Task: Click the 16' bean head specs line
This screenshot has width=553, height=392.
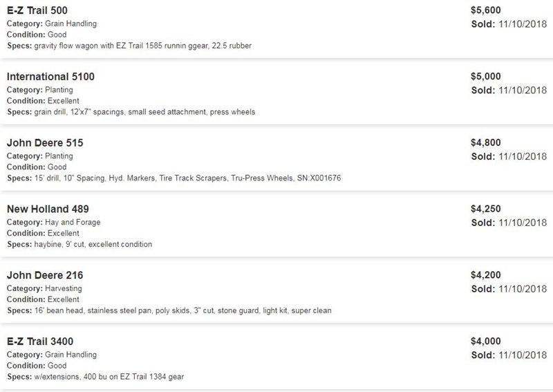Action: tap(169, 310)
